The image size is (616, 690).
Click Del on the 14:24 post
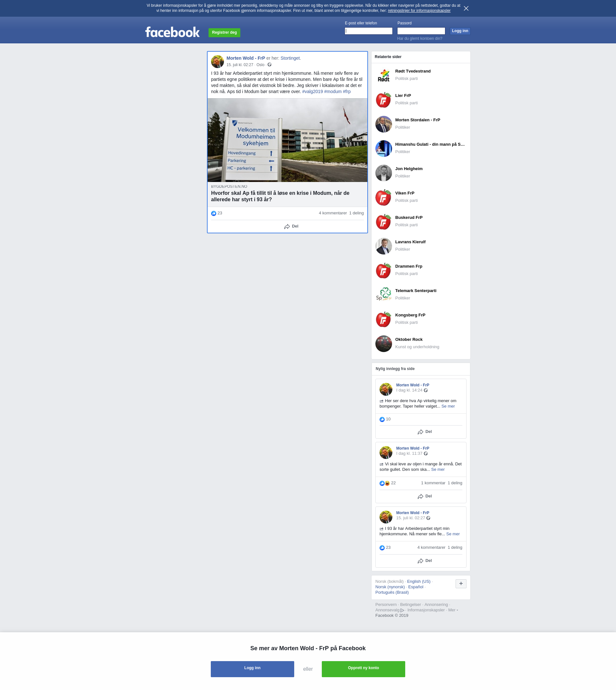424,432
